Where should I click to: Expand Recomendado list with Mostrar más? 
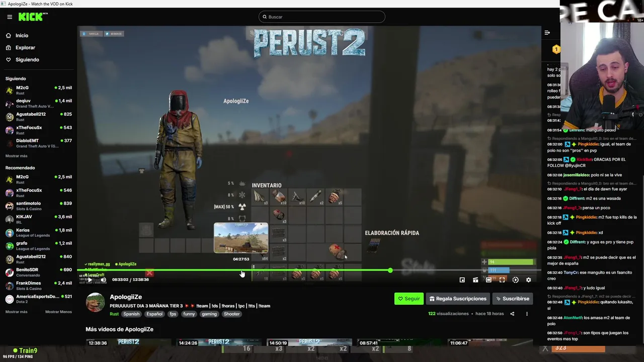coord(17,312)
